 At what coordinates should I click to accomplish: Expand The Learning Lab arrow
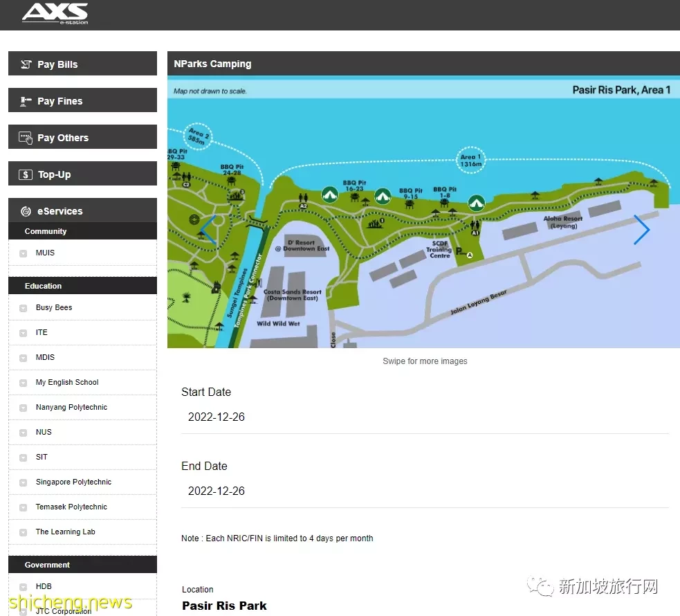(x=24, y=533)
